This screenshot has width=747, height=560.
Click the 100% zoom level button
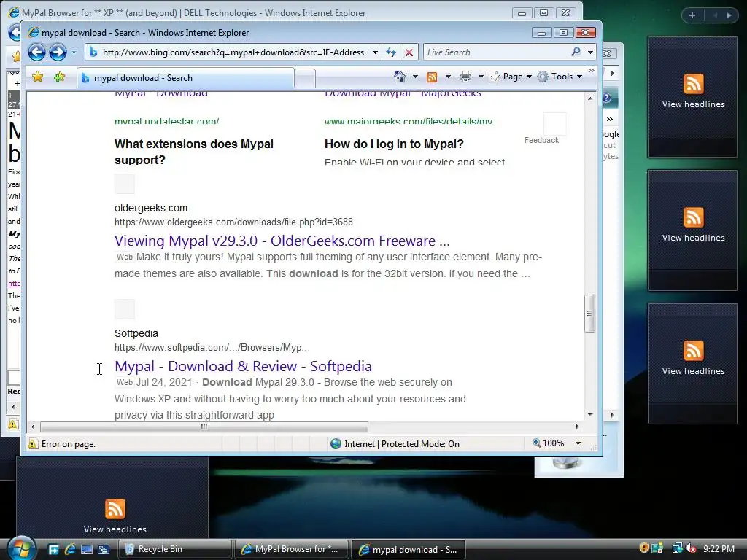tap(549, 443)
